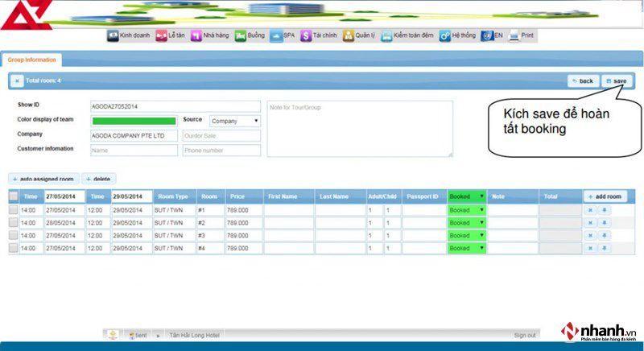
Task: Click the Sign out link
Action: click(x=525, y=336)
